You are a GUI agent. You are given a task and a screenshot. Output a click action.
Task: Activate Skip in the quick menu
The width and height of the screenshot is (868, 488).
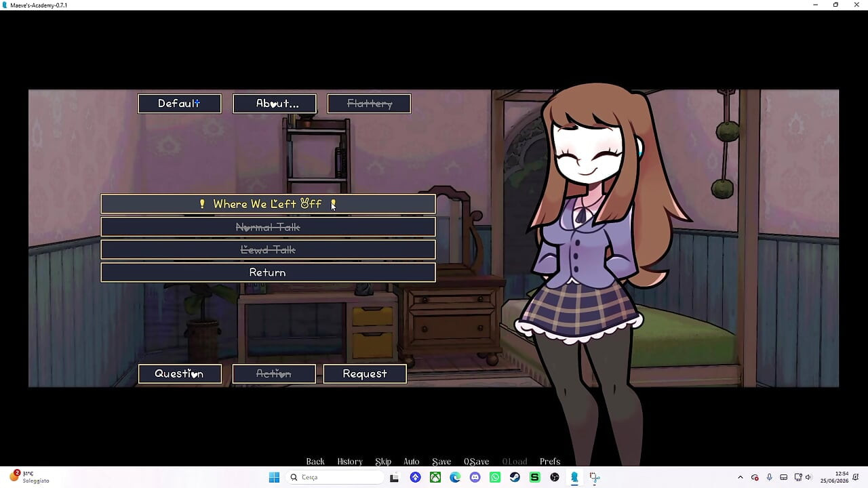tap(383, 462)
